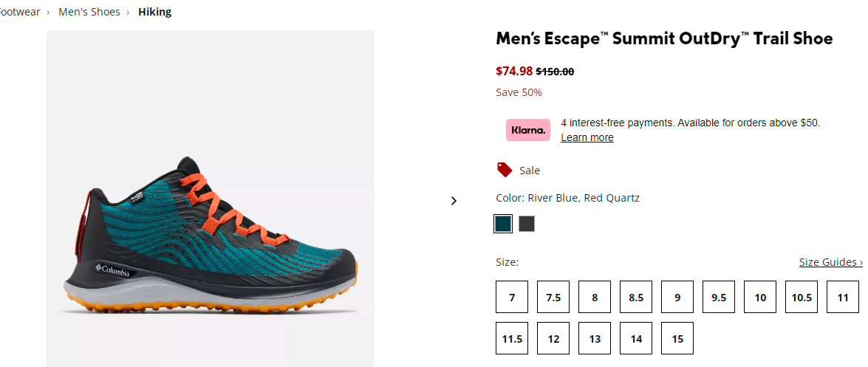Image resolution: width=868 pixels, height=367 pixels.
Task: Open the Size Guides link
Action: [x=830, y=262]
